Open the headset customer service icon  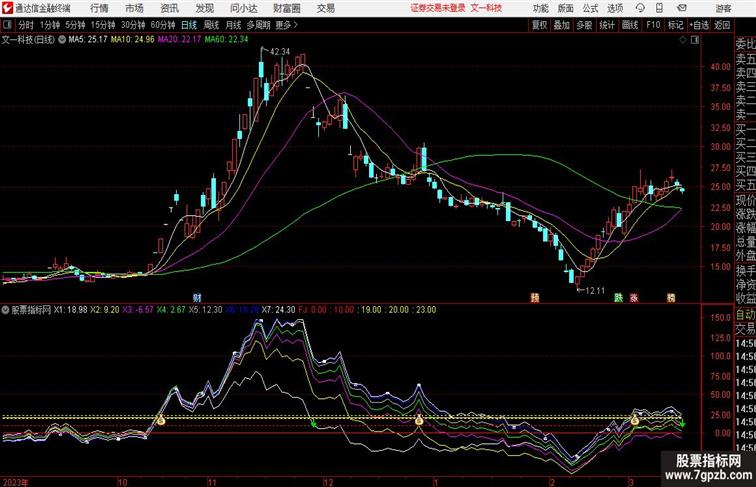pyautogui.click(x=640, y=8)
